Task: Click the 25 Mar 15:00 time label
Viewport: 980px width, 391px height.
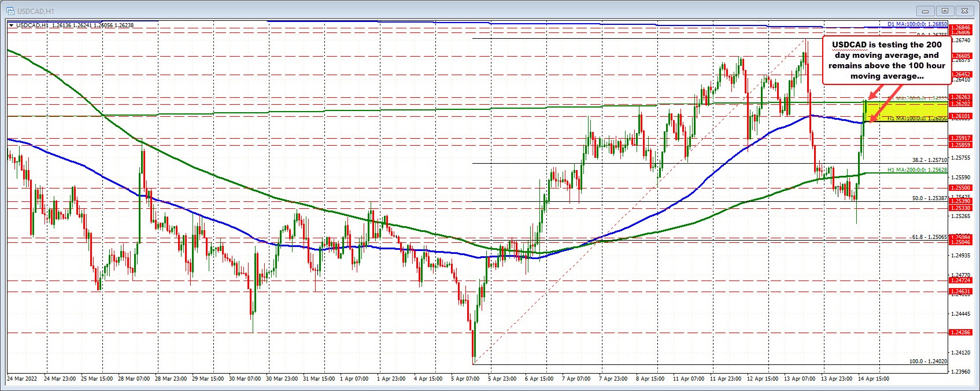Action: 98,379
